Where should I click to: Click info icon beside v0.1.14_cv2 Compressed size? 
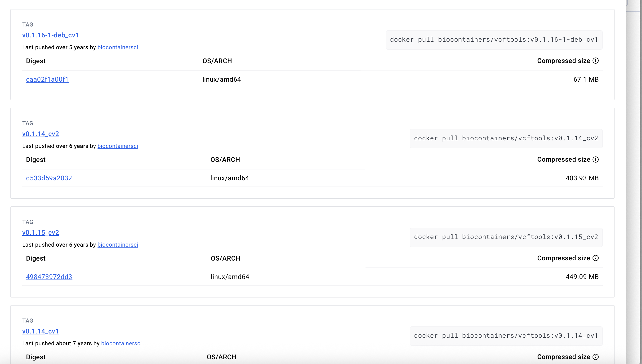[x=596, y=160]
